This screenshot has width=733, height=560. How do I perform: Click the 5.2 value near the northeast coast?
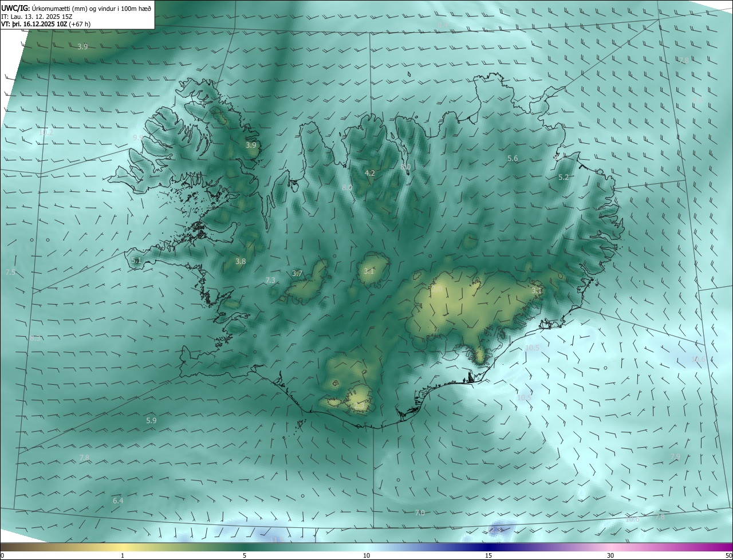click(x=563, y=178)
